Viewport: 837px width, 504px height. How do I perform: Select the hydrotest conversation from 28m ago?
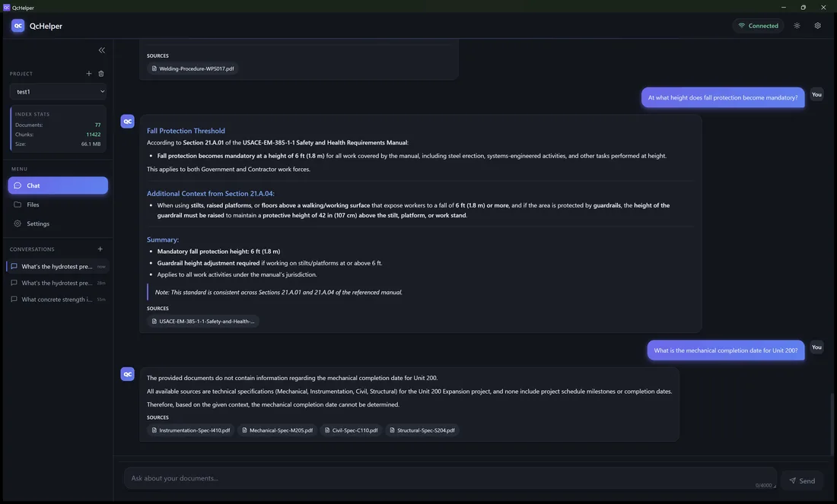click(x=58, y=284)
